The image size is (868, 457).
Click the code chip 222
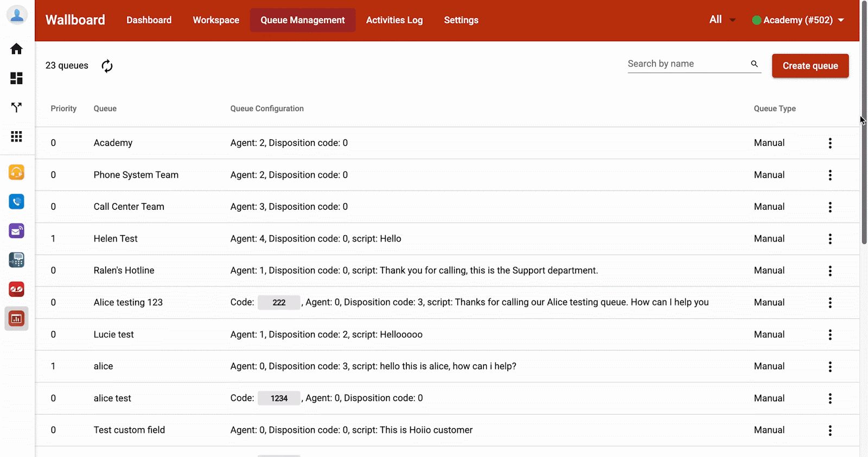coord(279,302)
